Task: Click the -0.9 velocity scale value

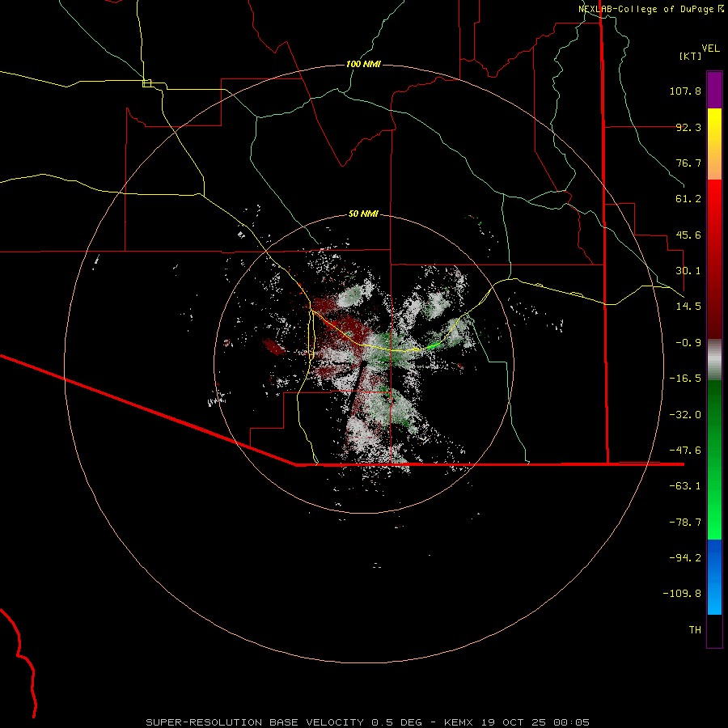Action: click(688, 343)
